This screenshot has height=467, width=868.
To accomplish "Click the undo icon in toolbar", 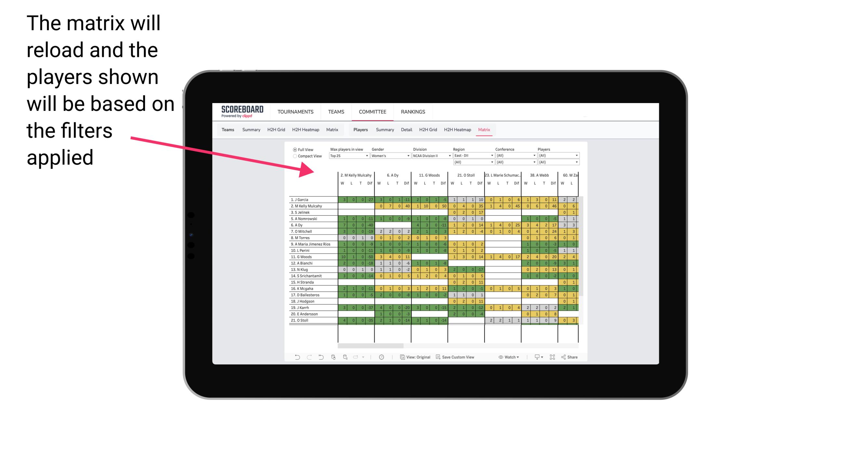I will pos(297,357).
